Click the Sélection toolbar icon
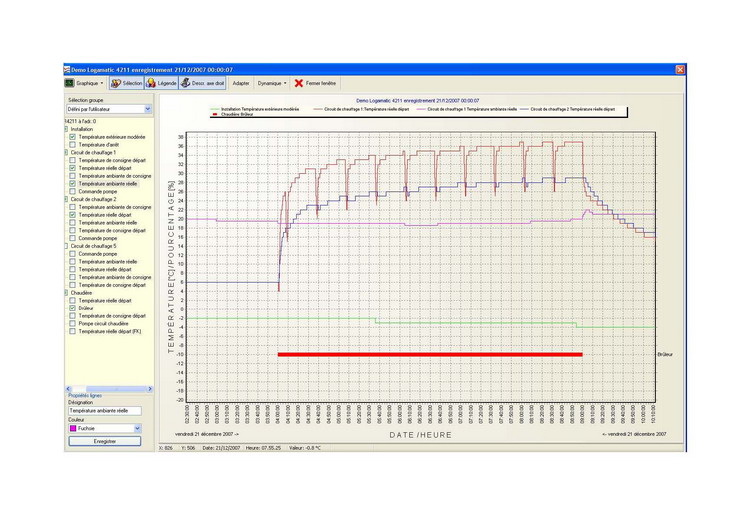This screenshot has height=530, width=750. point(115,84)
